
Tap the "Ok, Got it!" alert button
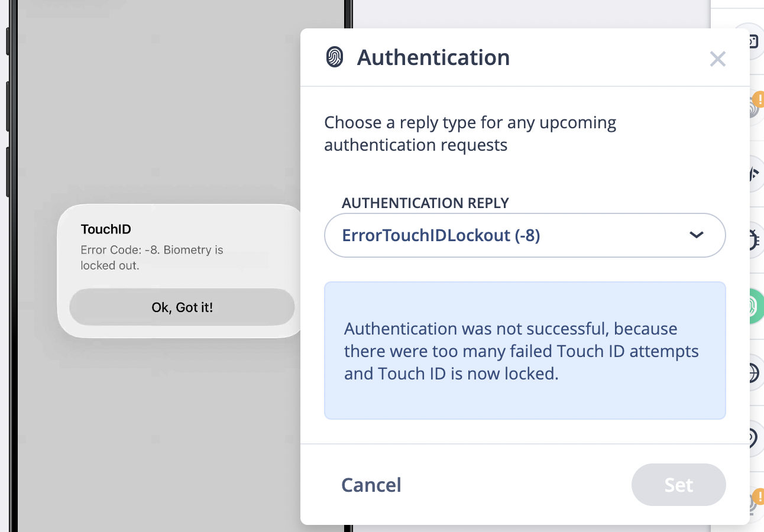tap(182, 307)
